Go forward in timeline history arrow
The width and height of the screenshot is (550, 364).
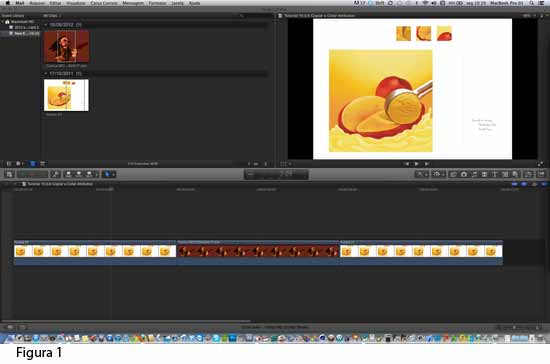15,184
